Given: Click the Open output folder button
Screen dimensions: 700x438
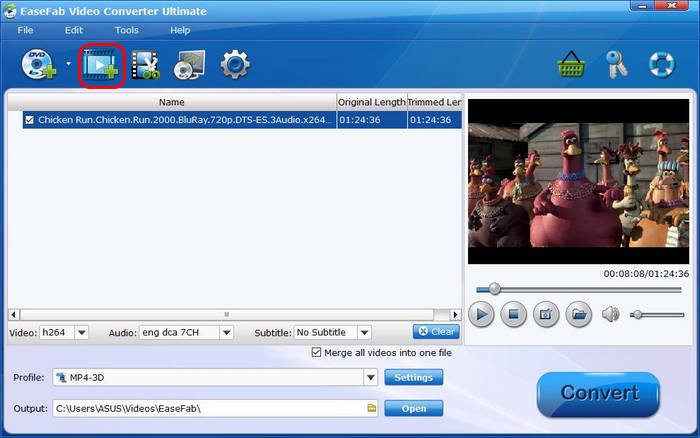Looking at the screenshot, I should [x=413, y=409].
